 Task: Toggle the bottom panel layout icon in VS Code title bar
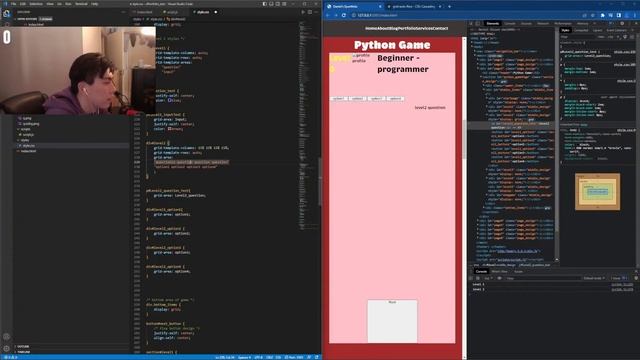[x=271, y=4]
